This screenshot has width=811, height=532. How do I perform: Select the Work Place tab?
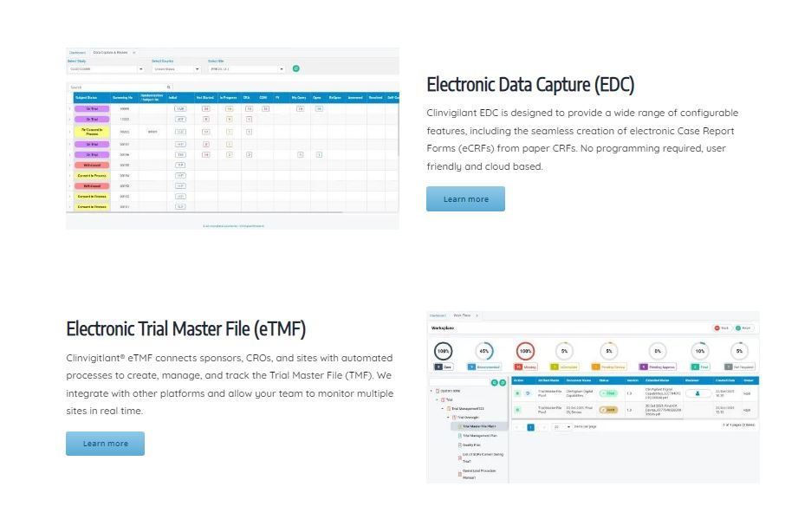[x=462, y=315]
